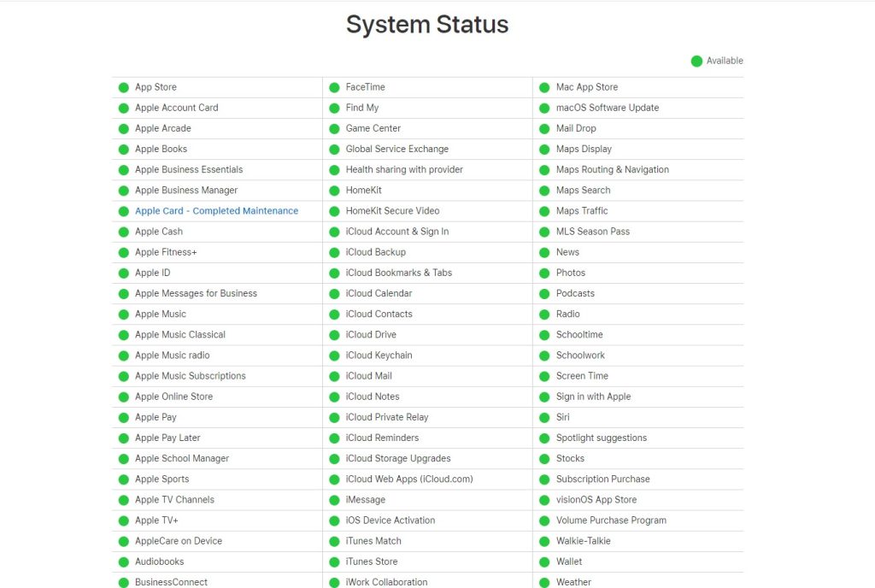Select the iCloud Storage Upgrades text
This screenshot has height=588, width=875.
click(398, 459)
